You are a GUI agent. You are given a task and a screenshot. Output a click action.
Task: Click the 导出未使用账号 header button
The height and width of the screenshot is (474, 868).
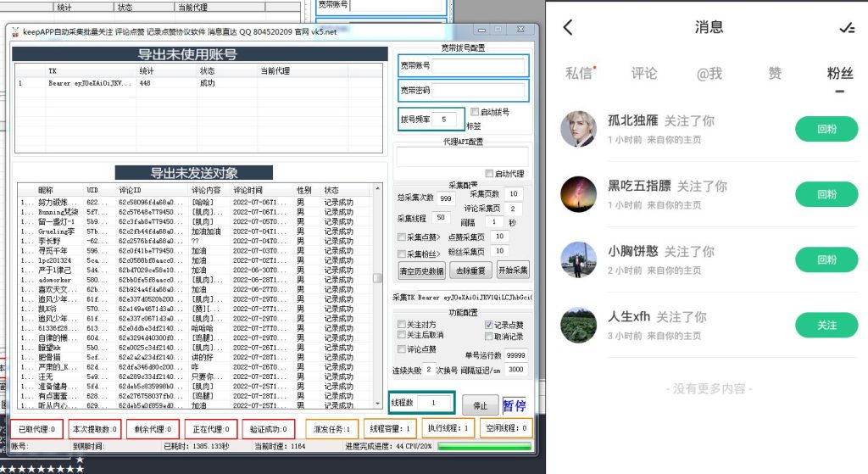coord(200,53)
